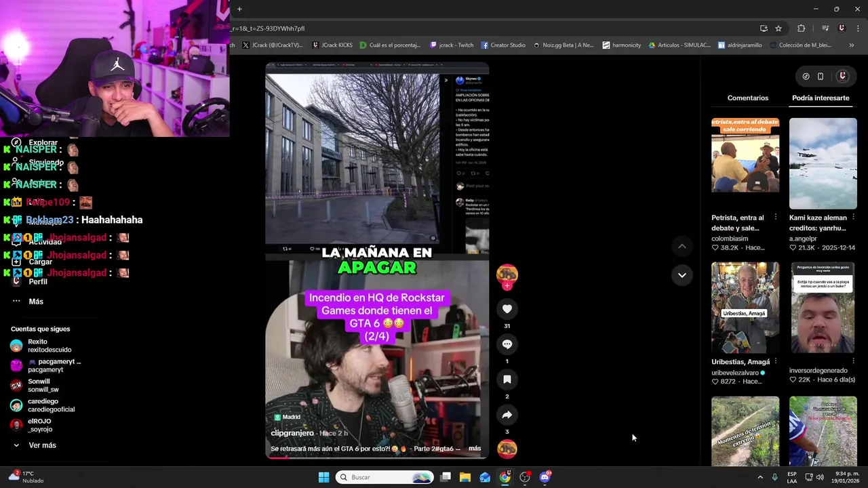Save the video with the bookmark icon
The image size is (868, 488).
507,380
